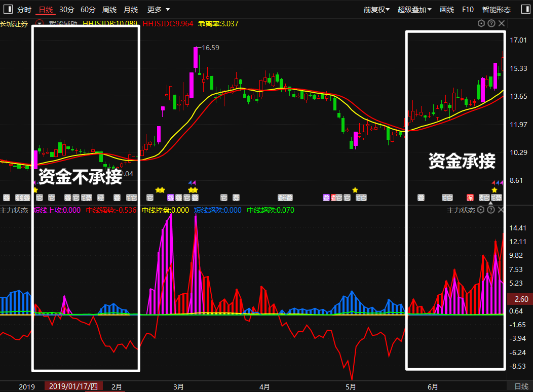
Task: Click the main chart help question icon
Action: pyautogui.click(x=491, y=23)
